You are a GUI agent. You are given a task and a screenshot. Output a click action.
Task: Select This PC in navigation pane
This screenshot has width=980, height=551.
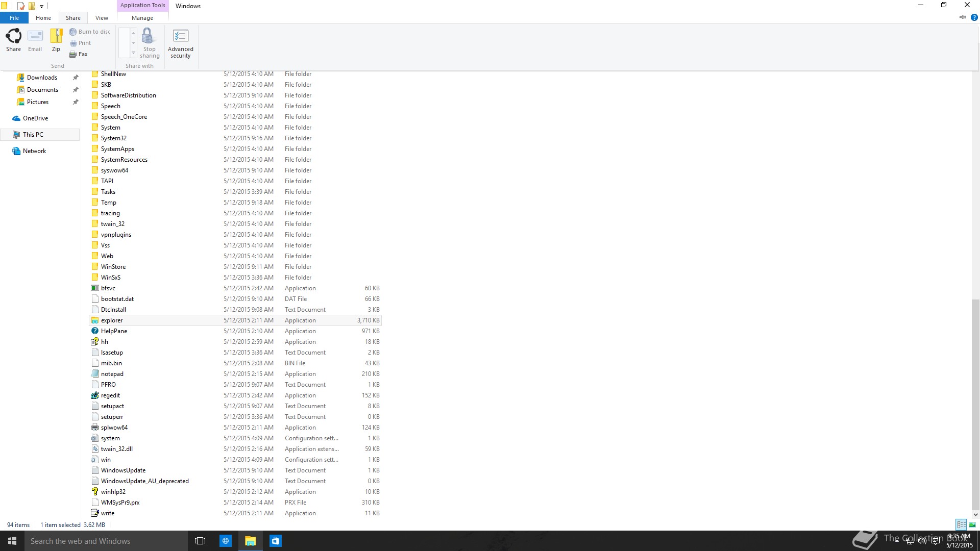[33, 135]
